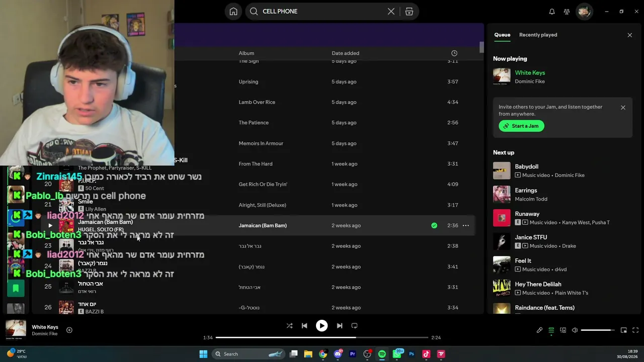Viewport: 644px width, 362px height.
Task: Sort by the Date added column
Action: point(345,53)
